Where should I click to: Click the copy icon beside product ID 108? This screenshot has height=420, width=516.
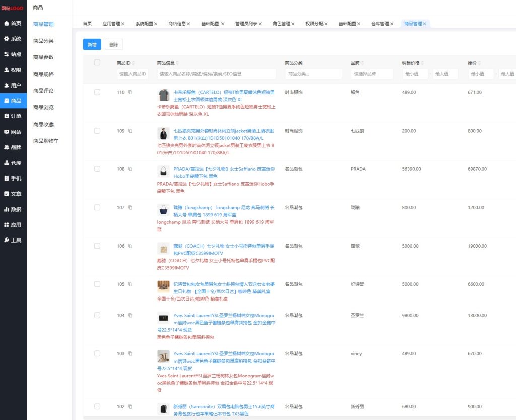click(130, 169)
